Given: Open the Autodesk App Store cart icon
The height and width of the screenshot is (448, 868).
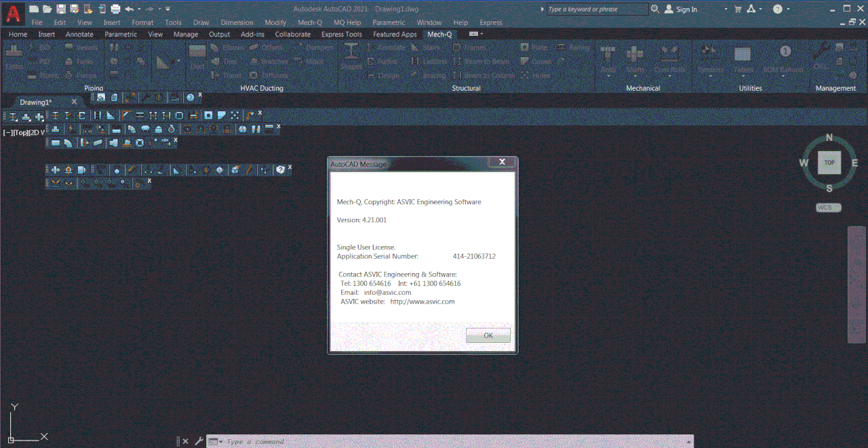Looking at the screenshot, I should (x=736, y=9).
